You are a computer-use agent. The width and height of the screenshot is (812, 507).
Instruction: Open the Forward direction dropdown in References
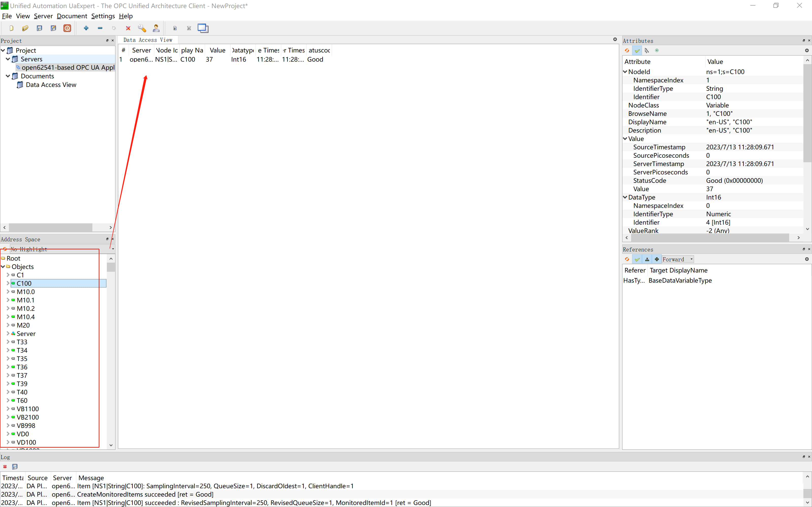pyautogui.click(x=678, y=259)
